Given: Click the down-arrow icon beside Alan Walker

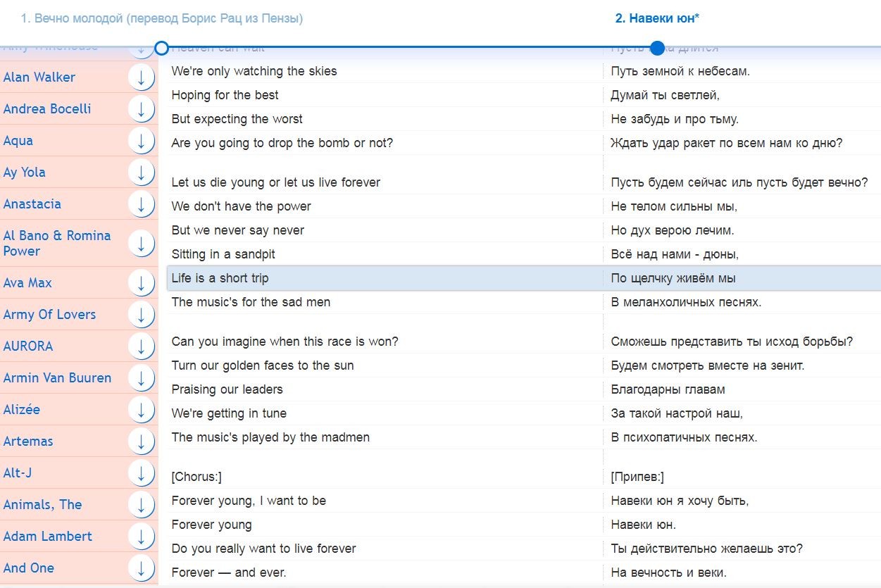Looking at the screenshot, I should 142,77.
